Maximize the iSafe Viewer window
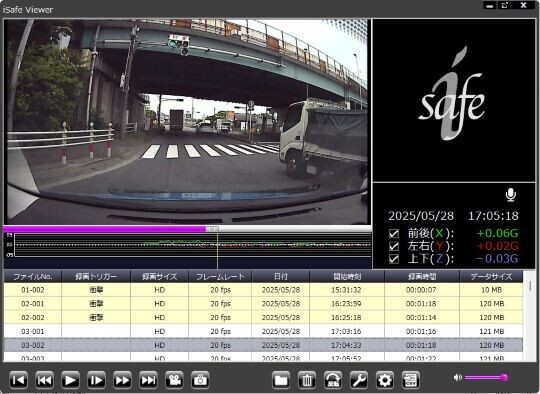540x394 pixels. [505, 6]
